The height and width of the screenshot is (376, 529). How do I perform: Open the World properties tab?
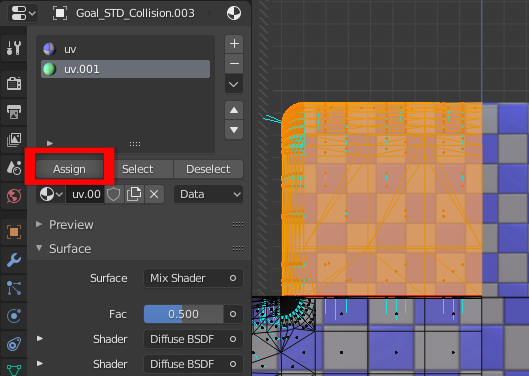tap(14, 196)
